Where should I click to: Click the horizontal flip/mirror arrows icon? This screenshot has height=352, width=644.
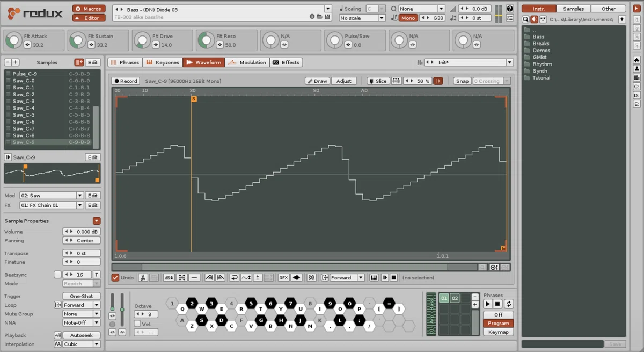[182, 278]
